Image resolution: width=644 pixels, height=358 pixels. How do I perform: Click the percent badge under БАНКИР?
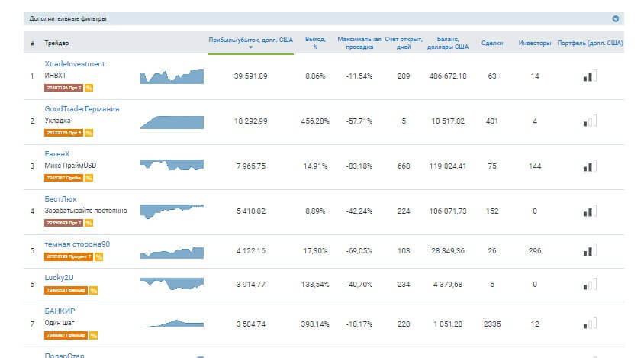[x=93, y=335]
